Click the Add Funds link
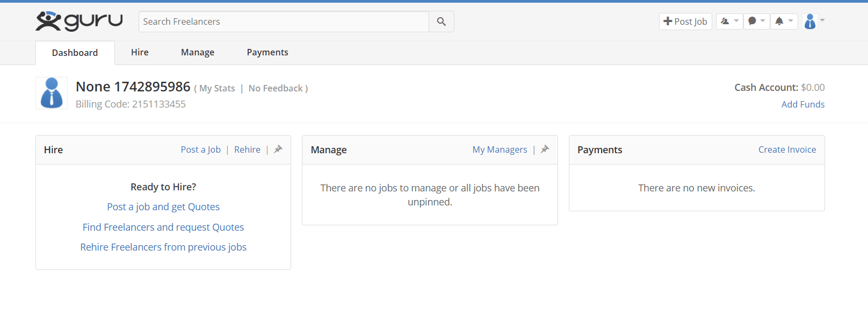This screenshot has height=321, width=868. [803, 104]
